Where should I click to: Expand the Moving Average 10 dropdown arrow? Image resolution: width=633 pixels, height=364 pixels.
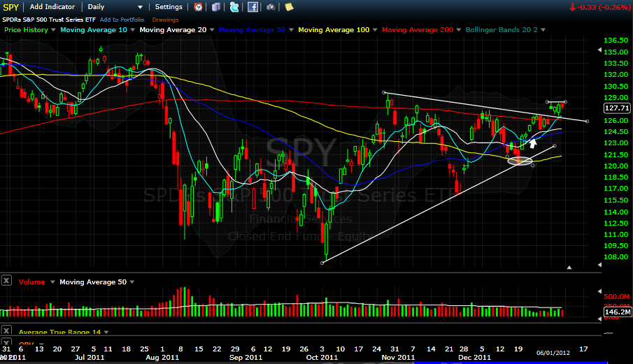(x=132, y=30)
